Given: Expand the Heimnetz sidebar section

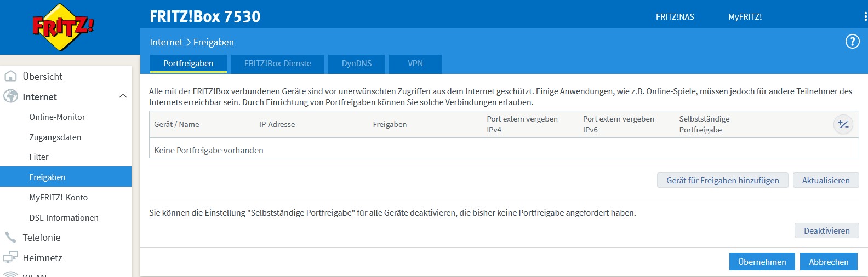Looking at the screenshot, I should 42,258.
